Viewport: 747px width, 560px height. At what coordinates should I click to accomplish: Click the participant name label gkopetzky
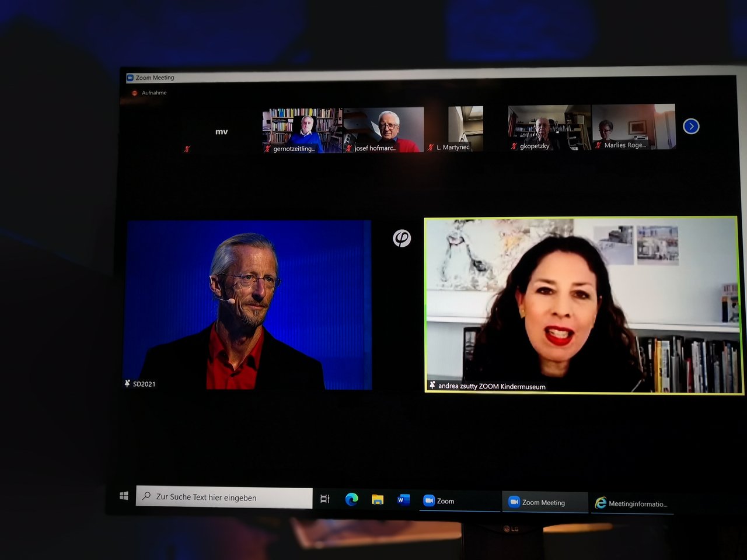[535, 146]
